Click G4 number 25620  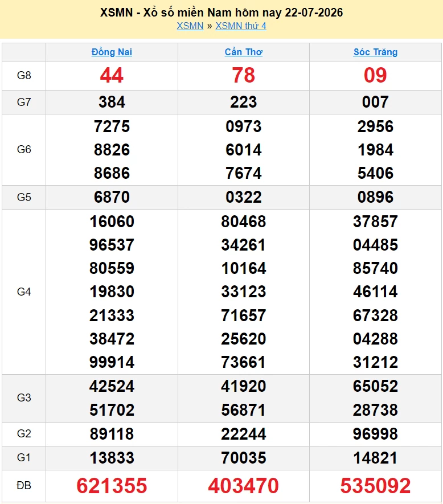coord(243,339)
